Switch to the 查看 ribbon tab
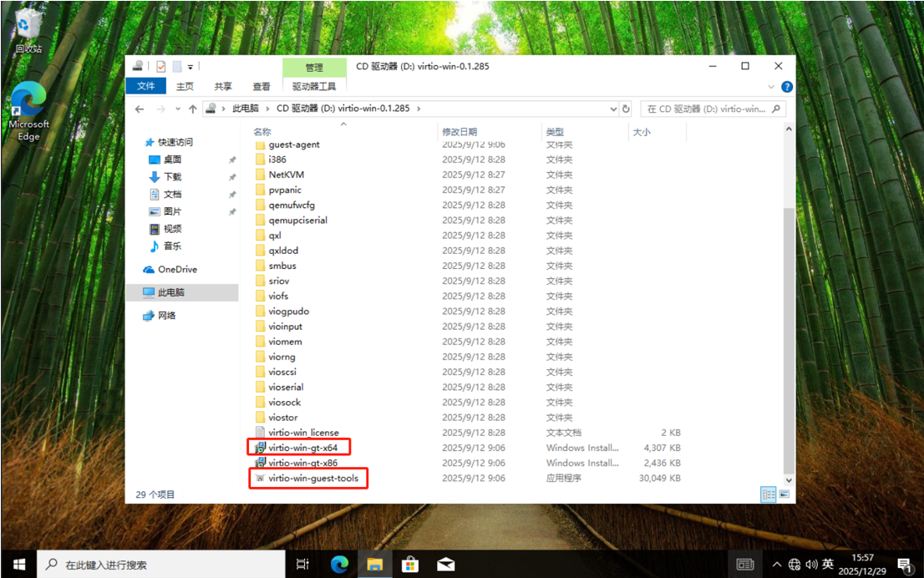 point(261,86)
